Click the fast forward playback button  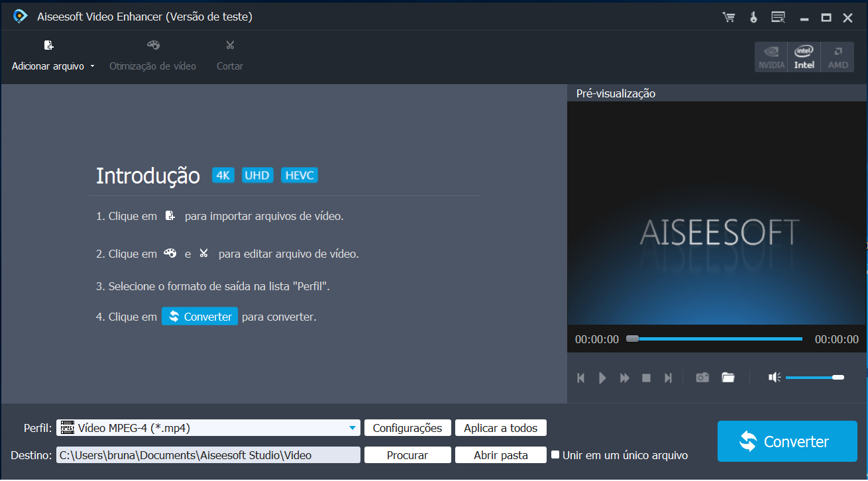[624, 378]
